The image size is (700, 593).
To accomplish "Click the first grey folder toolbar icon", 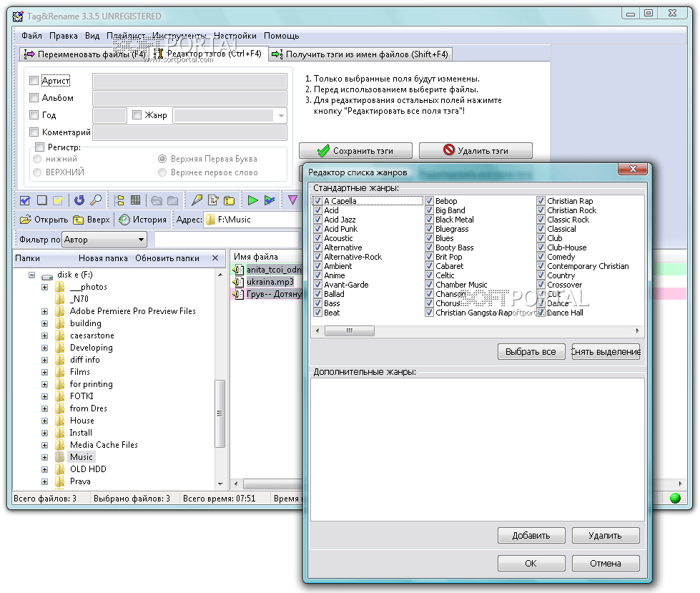I will [157, 200].
